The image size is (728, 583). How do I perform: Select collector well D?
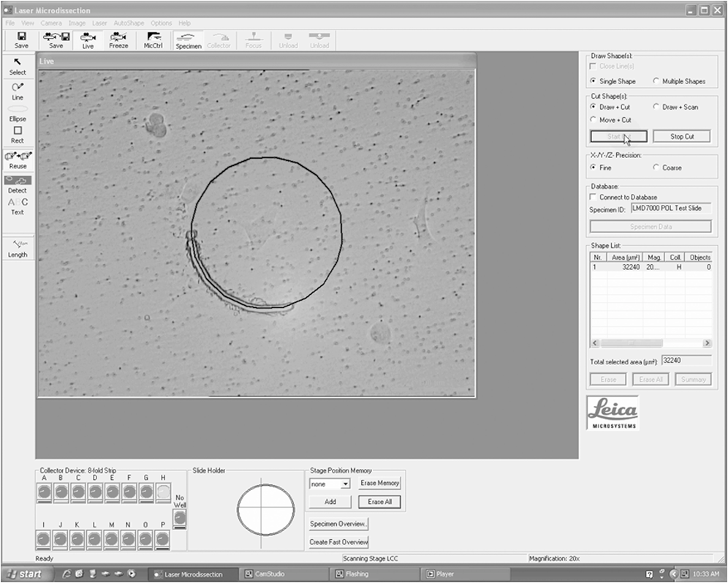coord(95,492)
